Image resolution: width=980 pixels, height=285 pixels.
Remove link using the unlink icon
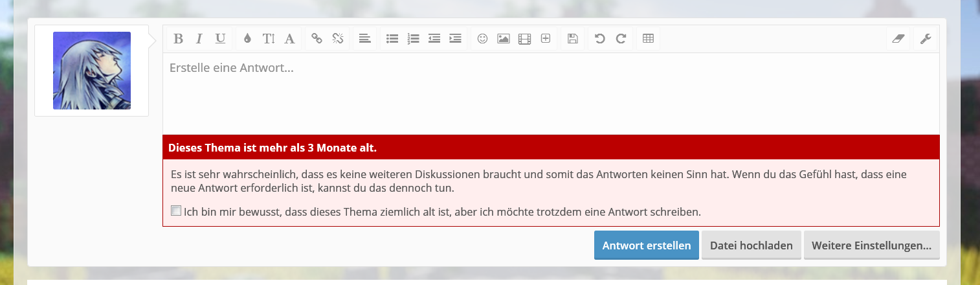tap(338, 39)
